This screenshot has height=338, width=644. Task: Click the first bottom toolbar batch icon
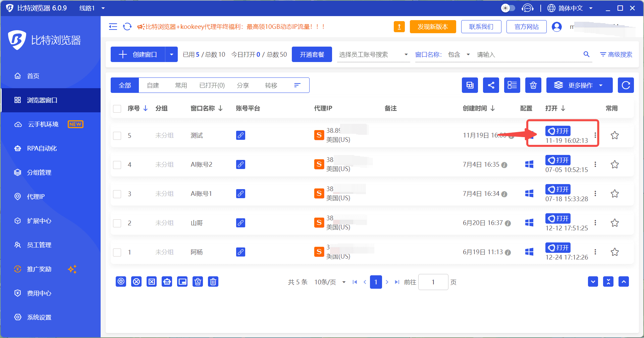click(121, 282)
